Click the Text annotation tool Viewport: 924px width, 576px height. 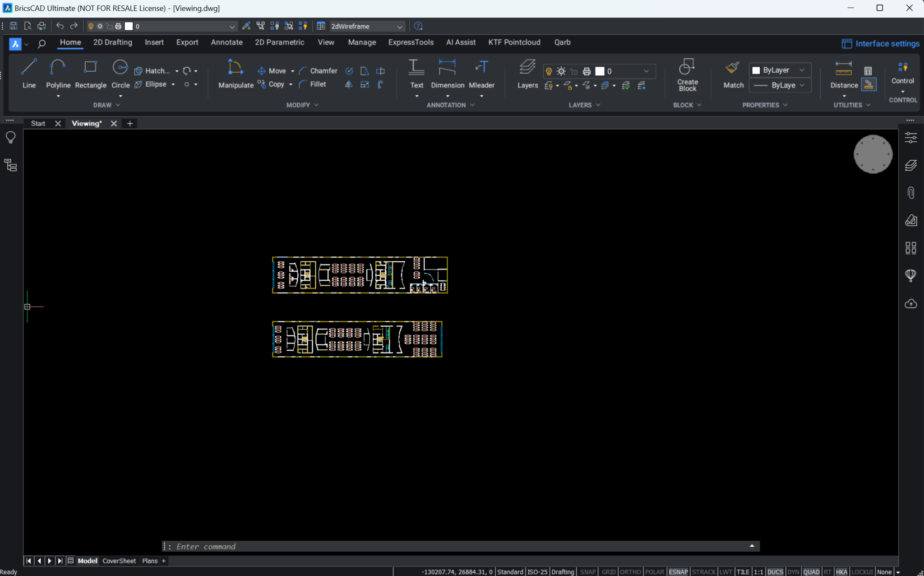(416, 74)
